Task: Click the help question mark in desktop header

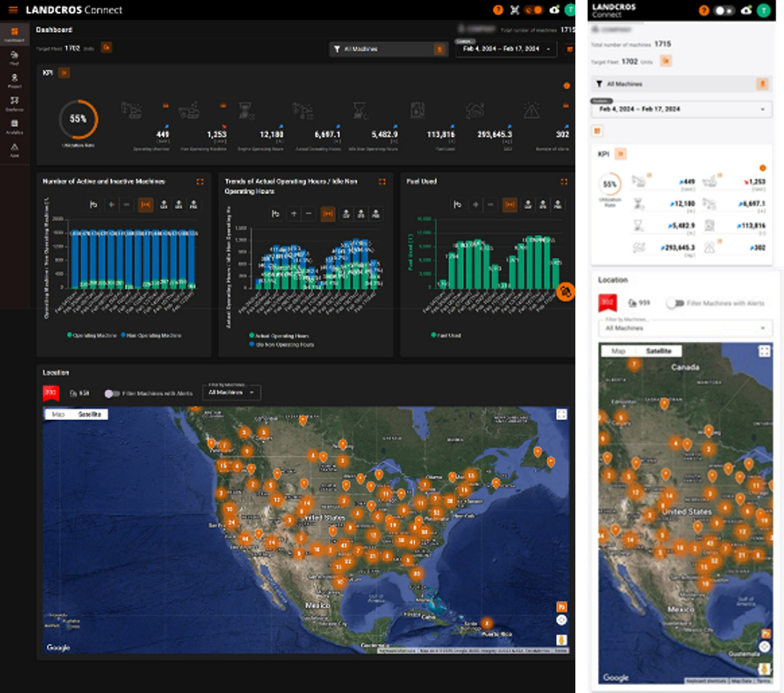Action: (498, 10)
